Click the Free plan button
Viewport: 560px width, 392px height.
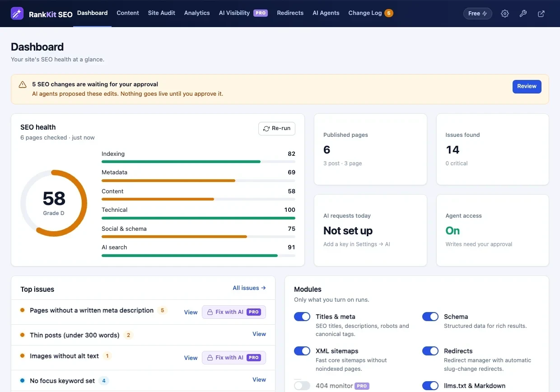(x=478, y=14)
